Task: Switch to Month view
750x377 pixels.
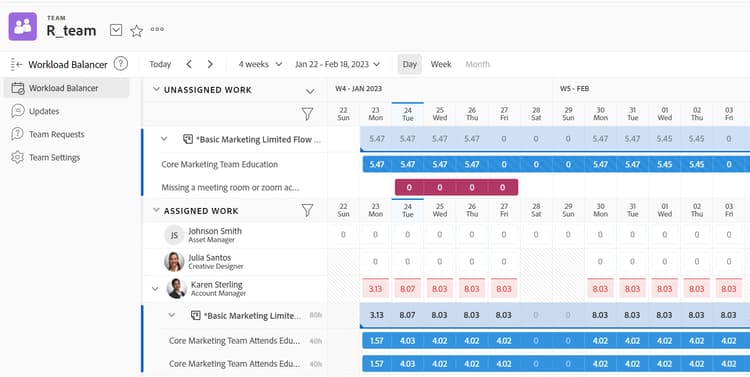Action: pyautogui.click(x=477, y=64)
